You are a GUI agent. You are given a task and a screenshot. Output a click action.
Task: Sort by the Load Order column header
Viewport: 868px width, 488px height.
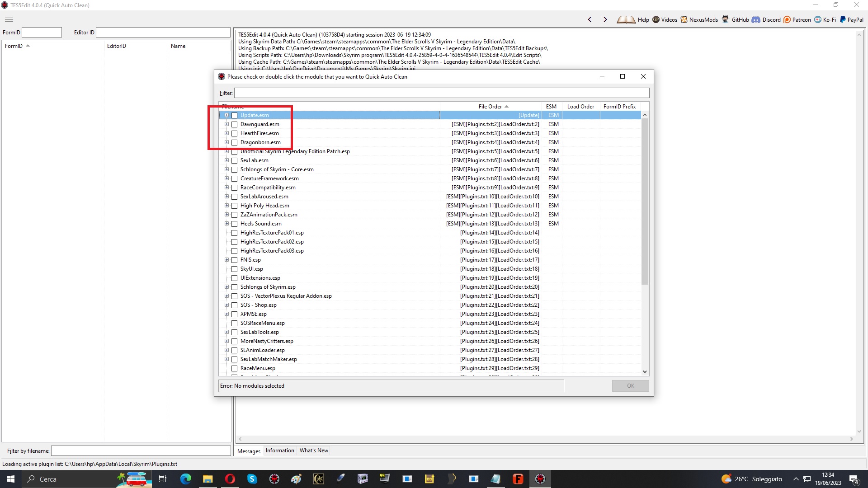click(581, 107)
